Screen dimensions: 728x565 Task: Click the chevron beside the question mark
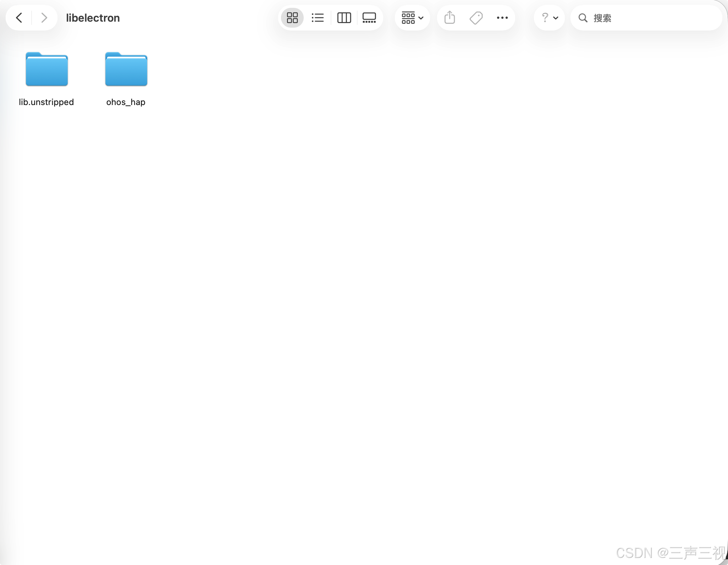pos(556,18)
